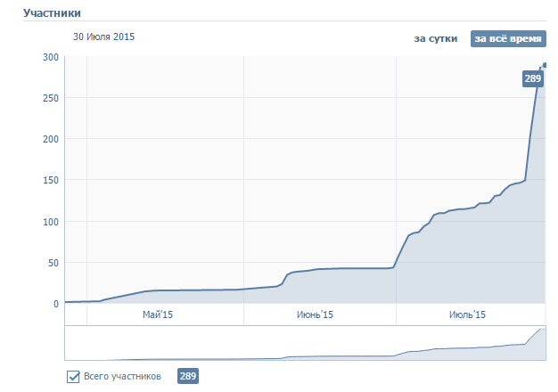Click the 289 tooltip on the chart
Viewport: 558px width, 392px height.
(533, 78)
